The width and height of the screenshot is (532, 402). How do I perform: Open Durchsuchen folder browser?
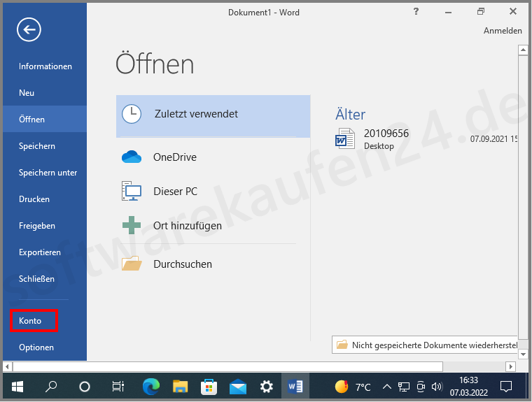click(182, 264)
